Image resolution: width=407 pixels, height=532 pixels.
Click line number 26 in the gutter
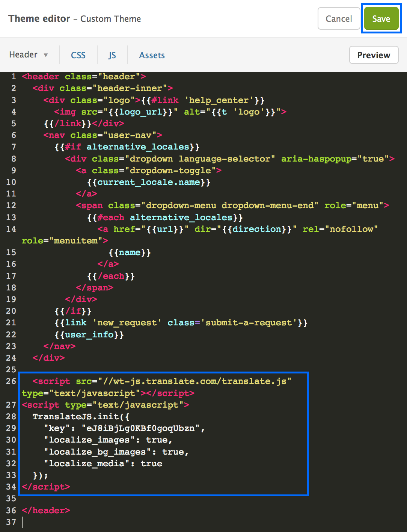pyautogui.click(x=11, y=381)
